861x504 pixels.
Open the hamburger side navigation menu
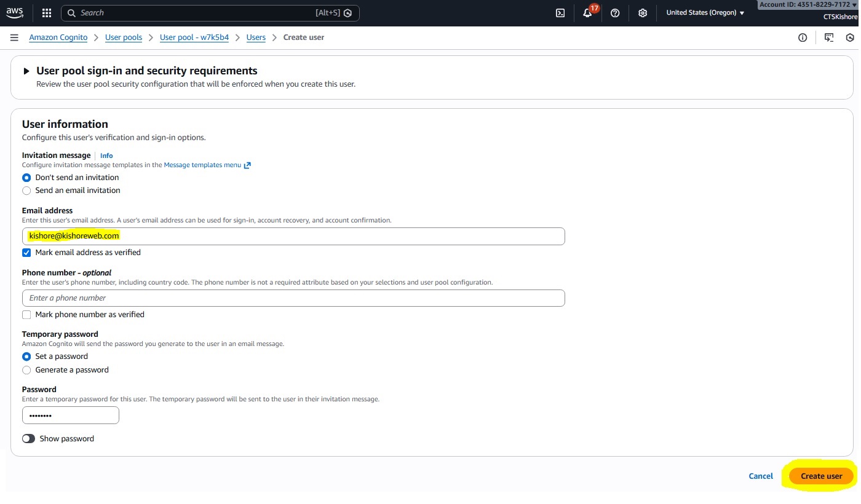(x=14, y=37)
